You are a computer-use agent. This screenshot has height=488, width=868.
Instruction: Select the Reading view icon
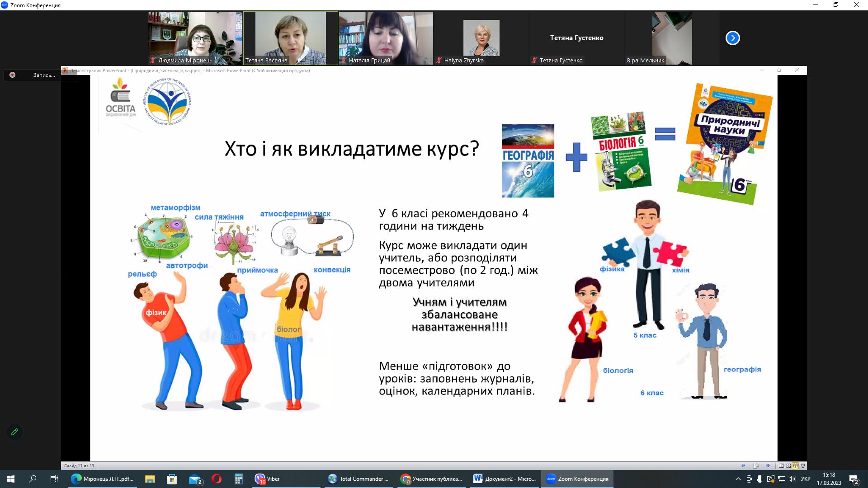795,465
